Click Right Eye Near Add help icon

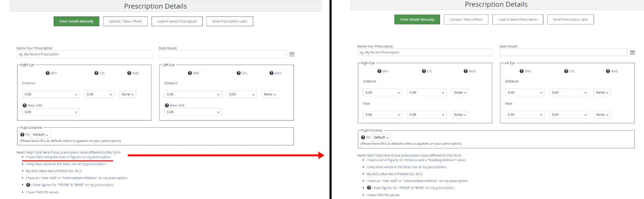click(x=24, y=105)
